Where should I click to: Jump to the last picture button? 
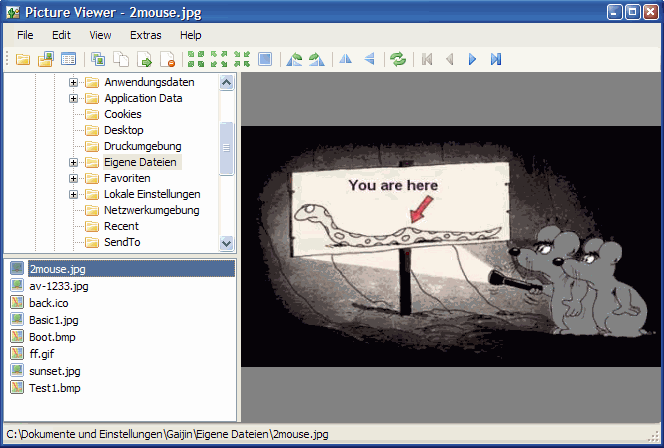click(496, 59)
